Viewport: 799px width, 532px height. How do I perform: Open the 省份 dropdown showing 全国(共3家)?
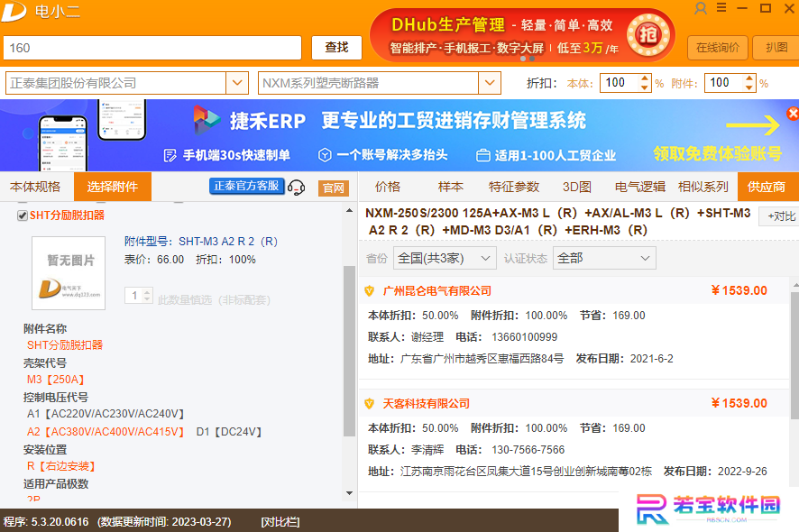coord(445,259)
